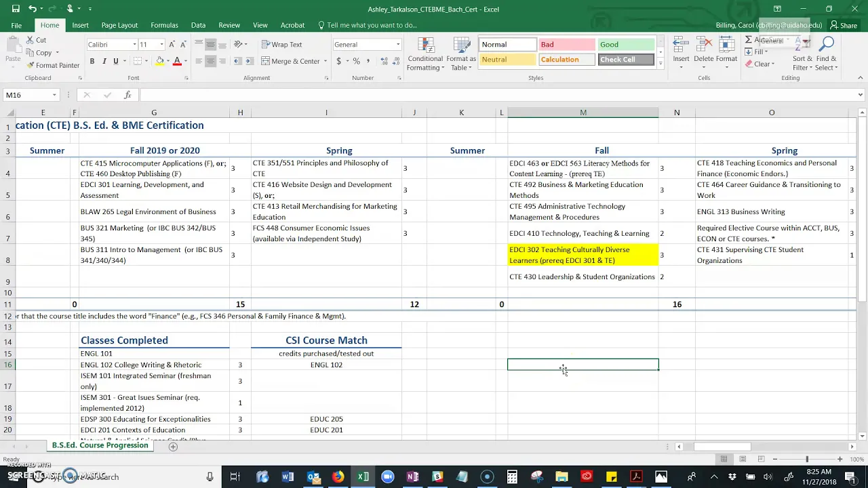Toggle underline formatting
Viewport: 868px width, 488px height.
116,62
